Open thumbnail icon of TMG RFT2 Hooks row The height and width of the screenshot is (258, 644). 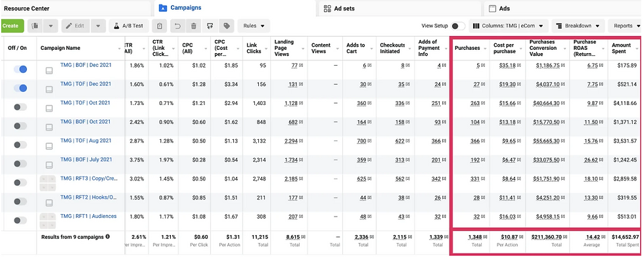coord(49,203)
